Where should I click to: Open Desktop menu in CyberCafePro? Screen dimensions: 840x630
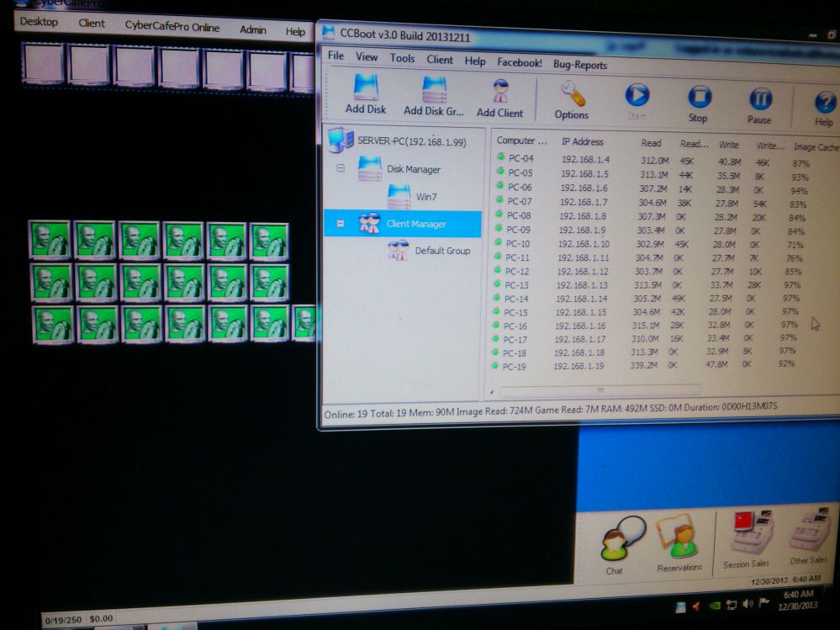(x=39, y=22)
